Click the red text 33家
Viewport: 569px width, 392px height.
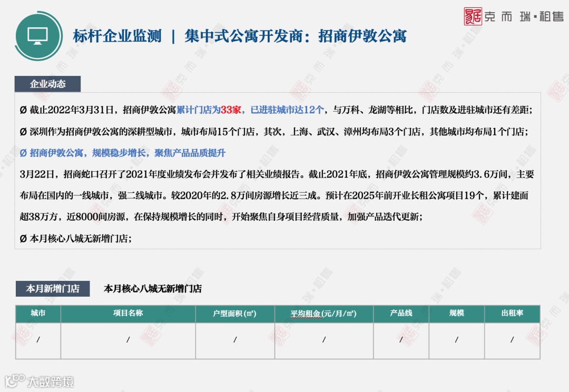231,110
